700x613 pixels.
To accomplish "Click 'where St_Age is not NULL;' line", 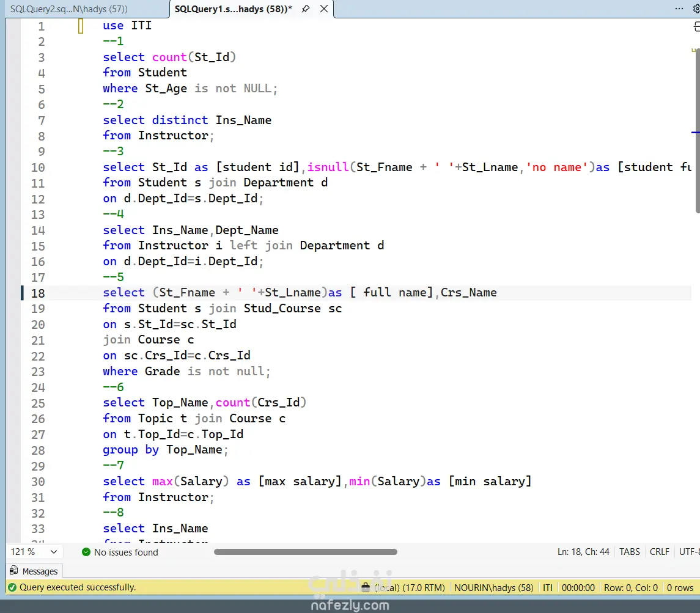I will click(190, 89).
